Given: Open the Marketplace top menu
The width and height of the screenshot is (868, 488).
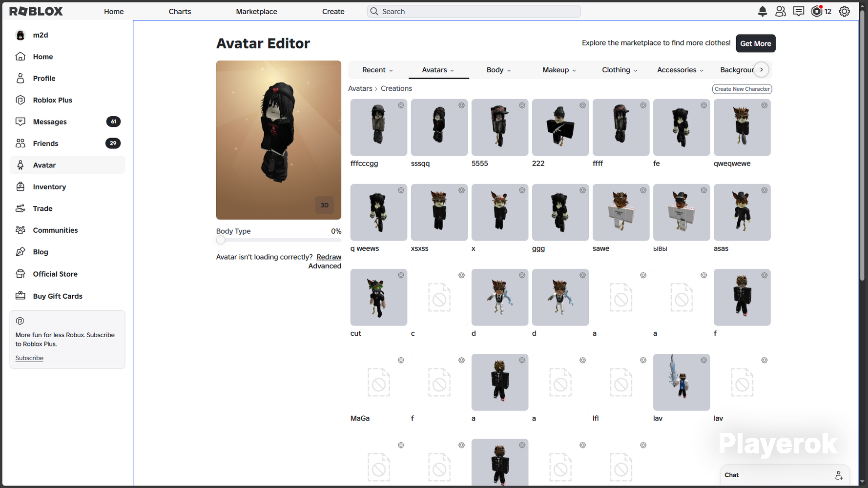Looking at the screenshot, I should click(x=256, y=11).
